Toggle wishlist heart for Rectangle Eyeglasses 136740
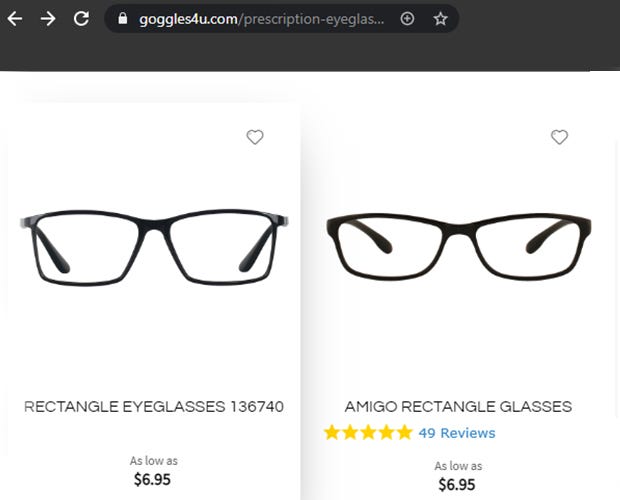 (x=255, y=137)
